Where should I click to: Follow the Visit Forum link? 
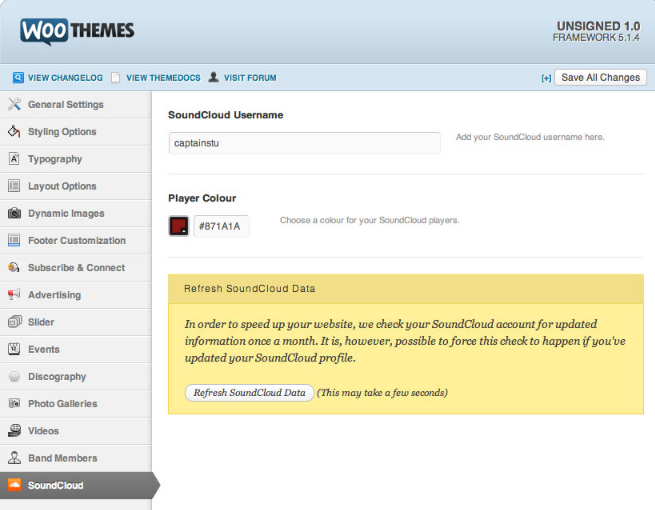[250, 78]
